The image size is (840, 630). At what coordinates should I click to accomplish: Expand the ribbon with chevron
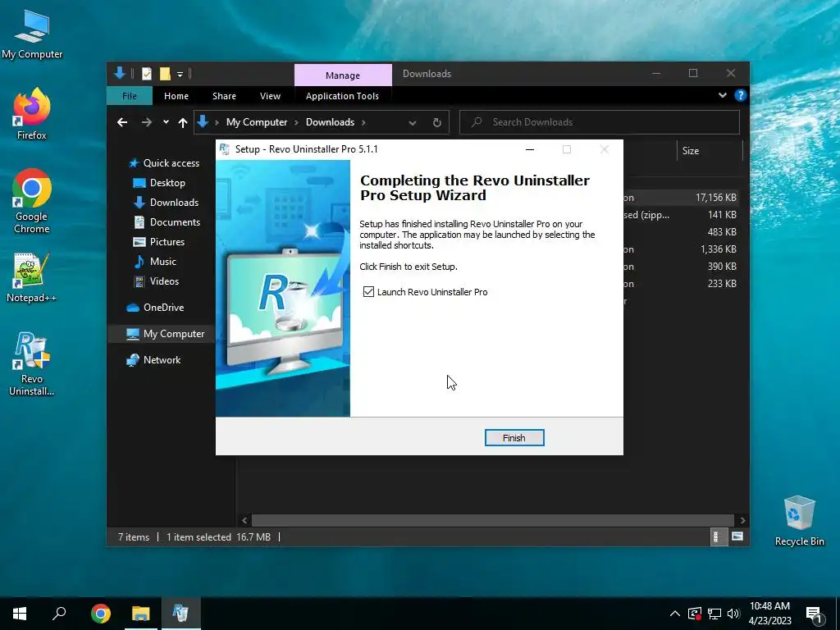tap(723, 95)
